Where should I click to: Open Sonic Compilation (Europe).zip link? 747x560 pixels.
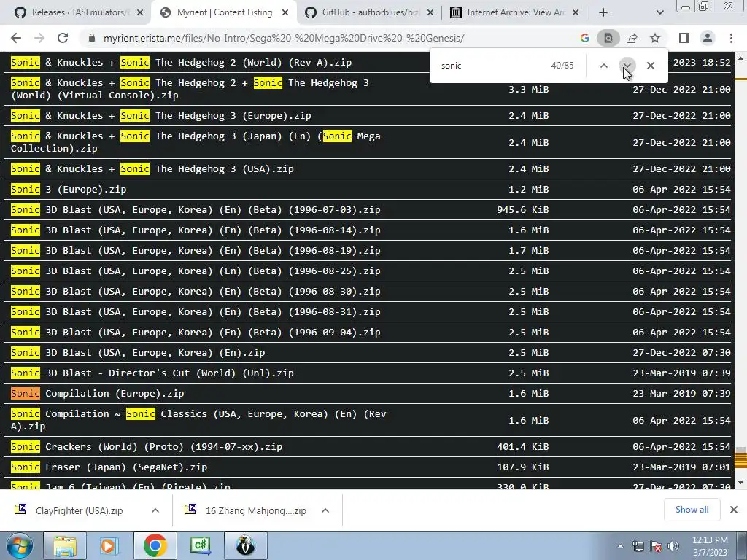coord(97,393)
